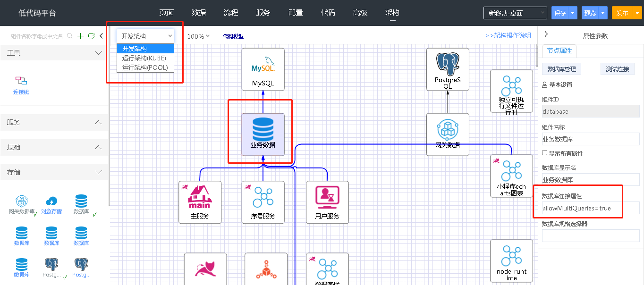Click the 数据库管理 button
This screenshot has height=285, width=644.
coord(561,69)
